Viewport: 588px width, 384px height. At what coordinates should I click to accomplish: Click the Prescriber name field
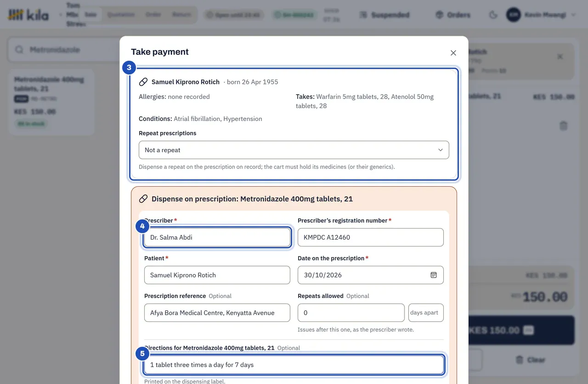pos(217,237)
